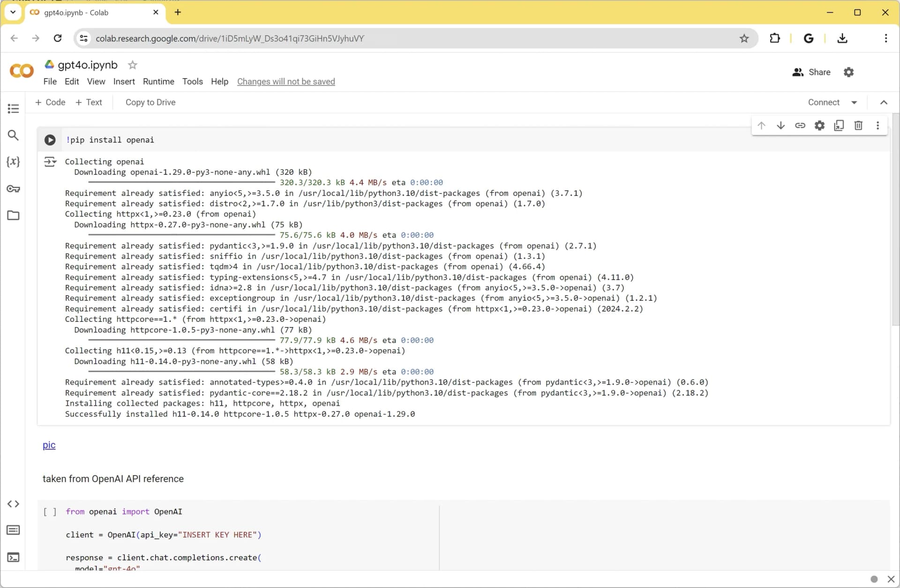Open the Tools menu
Screen dimensions: 900x588
coord(192,82)
